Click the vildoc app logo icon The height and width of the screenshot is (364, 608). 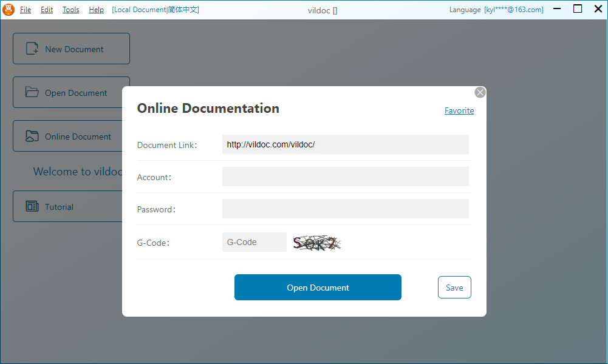(x=9, y=10)
